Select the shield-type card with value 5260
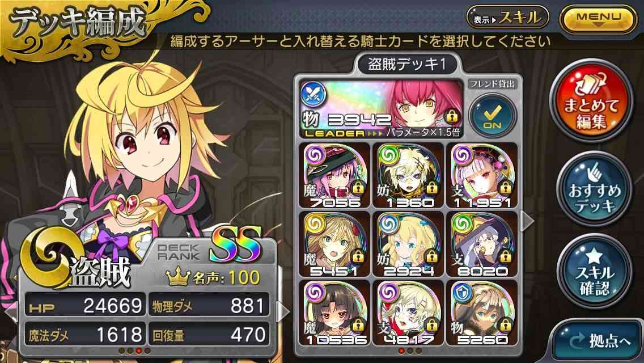Viewport: 644px width, 363px height. point(482,313)
